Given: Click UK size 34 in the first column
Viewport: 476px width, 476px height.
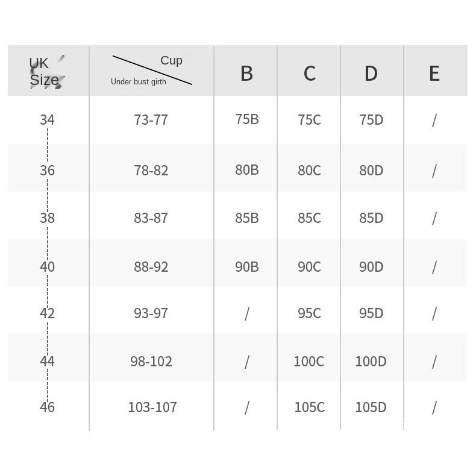Looking at the screenshot, I should tap(47, 120).
